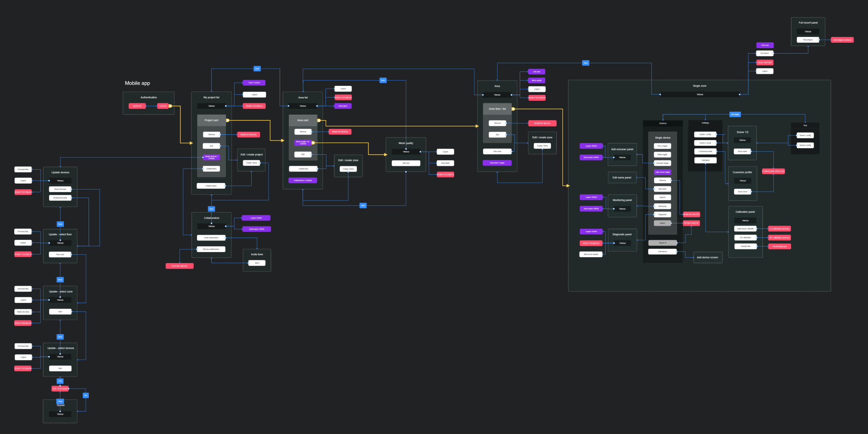868x434 pixels.
Task: Click 'Update devices / szuflada' purple node
Action: [212, 157]
